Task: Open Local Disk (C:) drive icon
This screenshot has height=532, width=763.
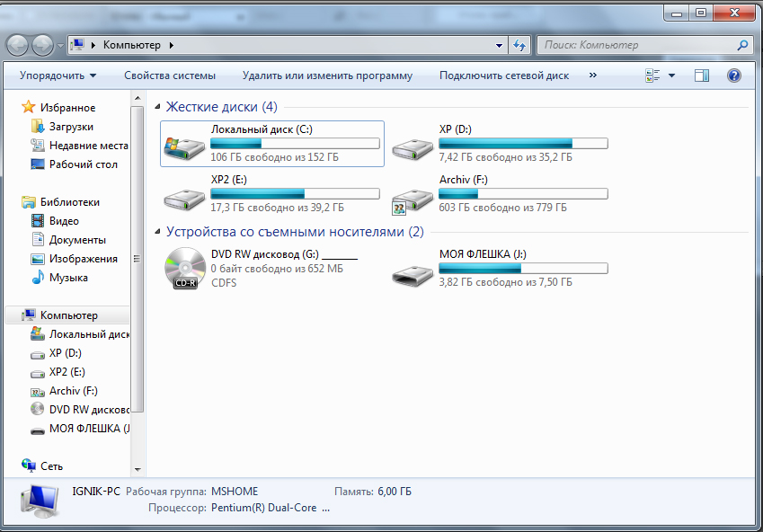Action: tap(184, 147)
